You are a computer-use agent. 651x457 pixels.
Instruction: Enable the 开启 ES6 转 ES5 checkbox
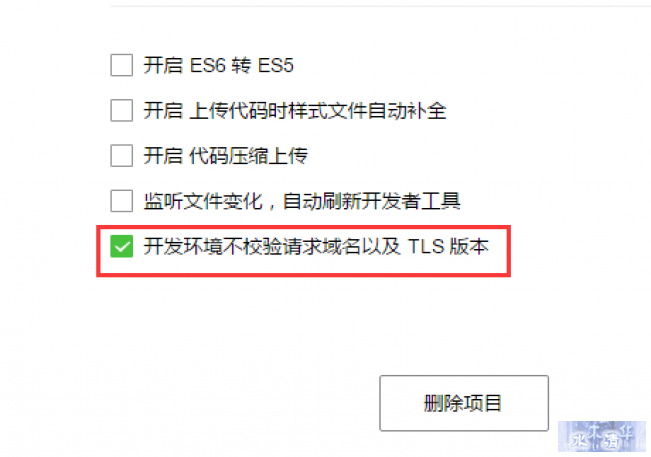tap(122, 65)
